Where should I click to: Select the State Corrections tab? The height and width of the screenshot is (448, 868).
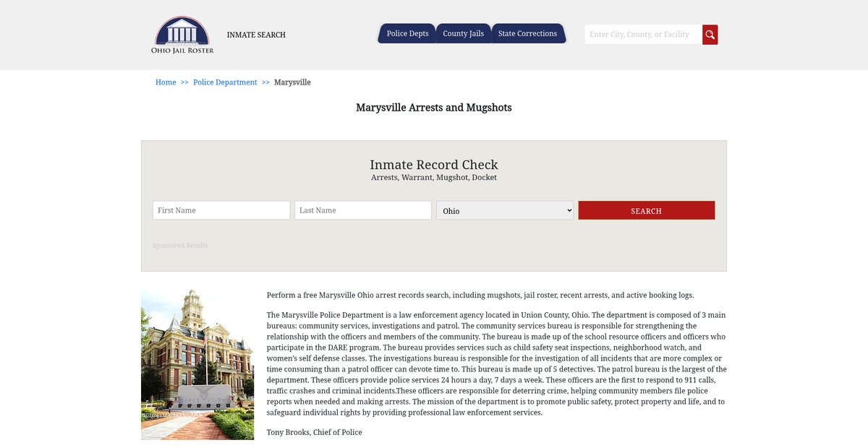coord(527,34)
